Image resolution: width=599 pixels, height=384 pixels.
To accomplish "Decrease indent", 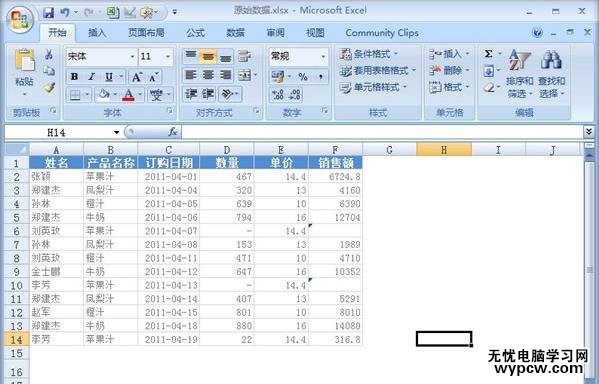I will pyautogui.click(x=190, y=94).
